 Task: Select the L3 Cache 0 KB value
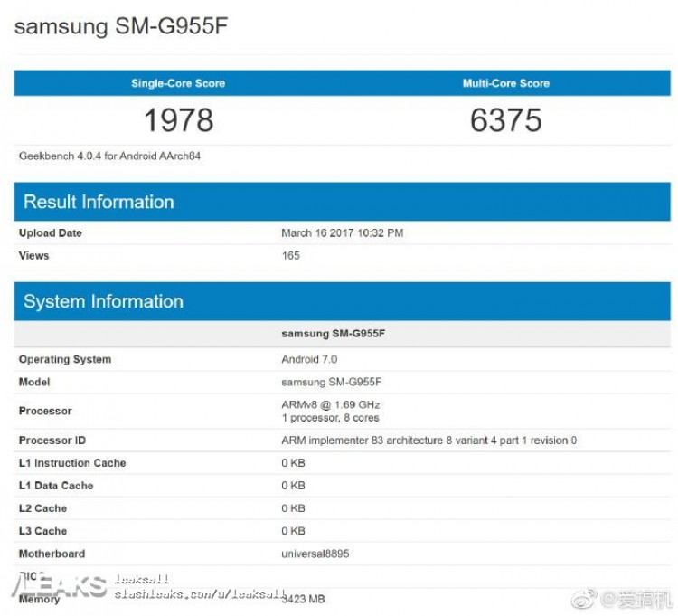point(293,531)
